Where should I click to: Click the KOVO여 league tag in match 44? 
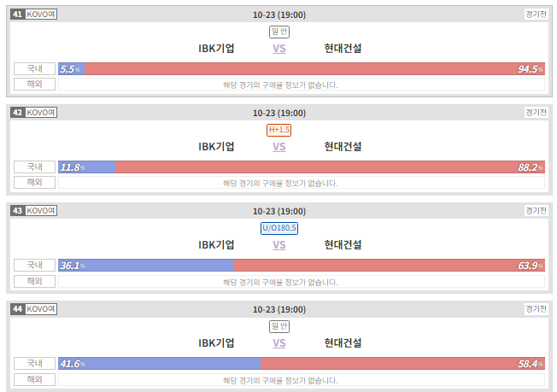[x=41, y=309]
